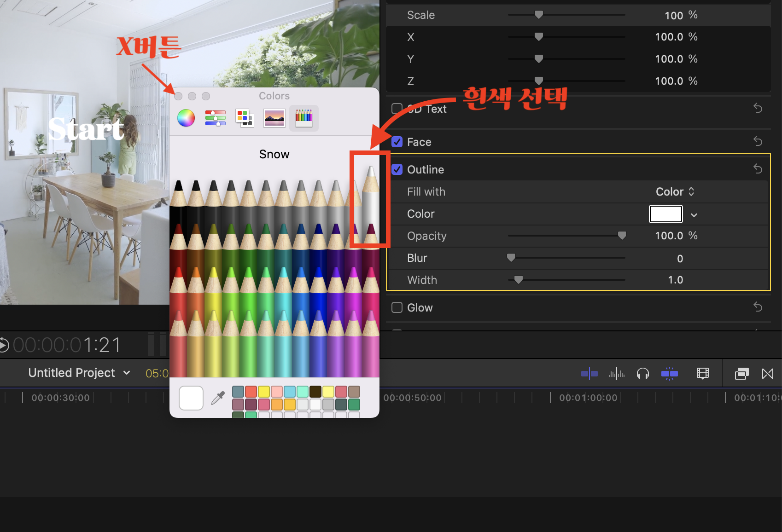Image resolution: width=782 pixels, height=532 pixels.
Task: Click the Y scale slider handle
Action: [538, 59]
